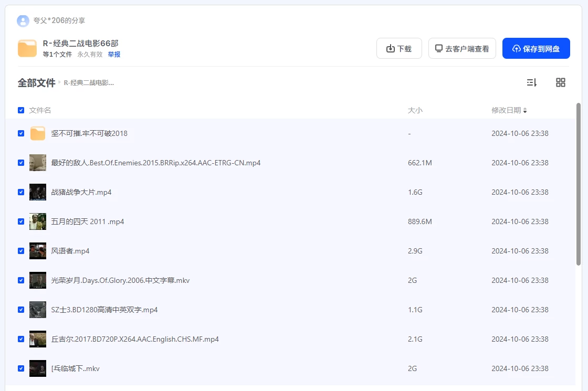
Task: Uncheck the 战猪战争大片.mp4 checkbox
Action: [x=21, y=192]
